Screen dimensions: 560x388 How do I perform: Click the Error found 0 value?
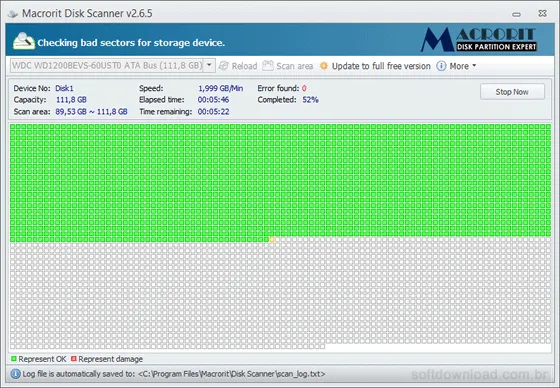tap(304, 88)
